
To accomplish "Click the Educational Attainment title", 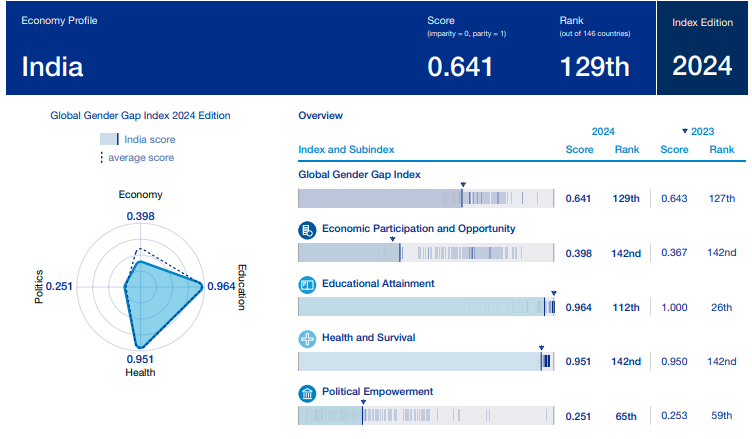I will pyautogui.click(x=378, y=284).
